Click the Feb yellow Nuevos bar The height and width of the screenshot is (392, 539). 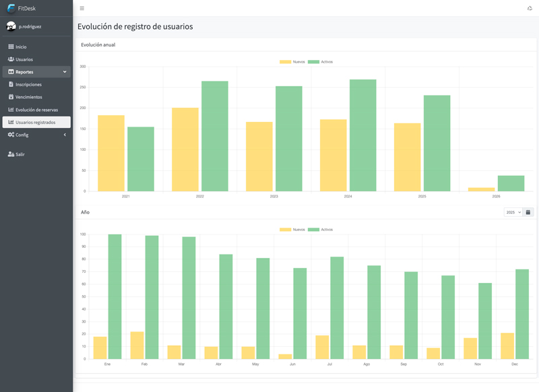click(137, 346)
